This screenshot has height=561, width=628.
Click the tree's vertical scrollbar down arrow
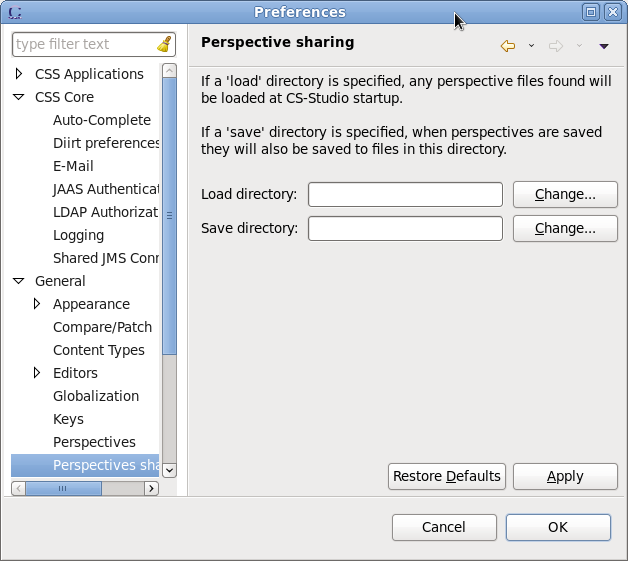coord(169,469)
